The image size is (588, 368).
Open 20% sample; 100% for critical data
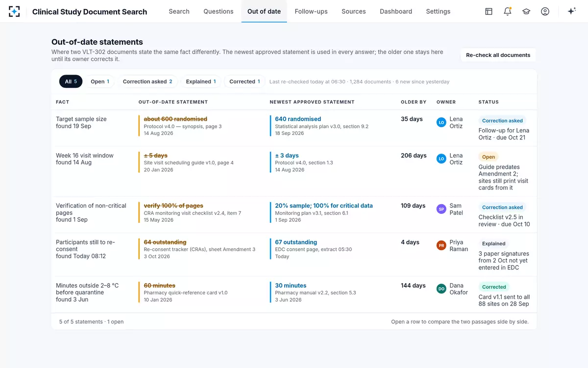point(324,206)
